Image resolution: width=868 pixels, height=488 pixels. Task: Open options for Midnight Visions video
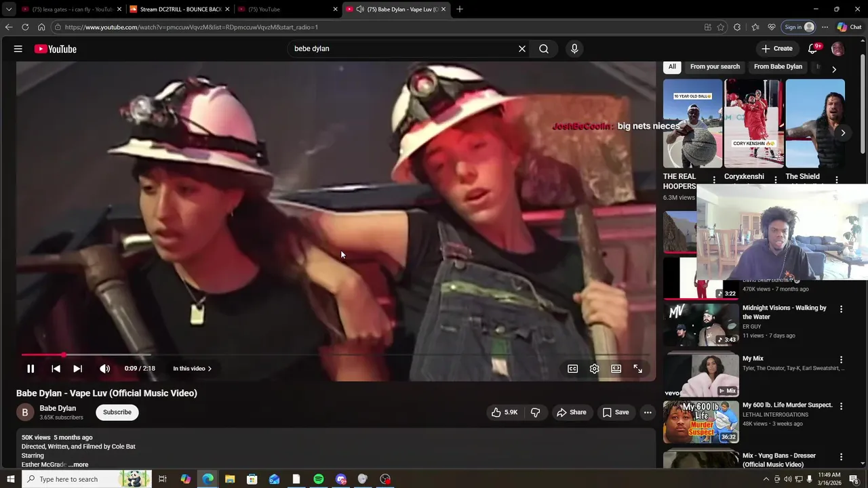pos(841,309)
